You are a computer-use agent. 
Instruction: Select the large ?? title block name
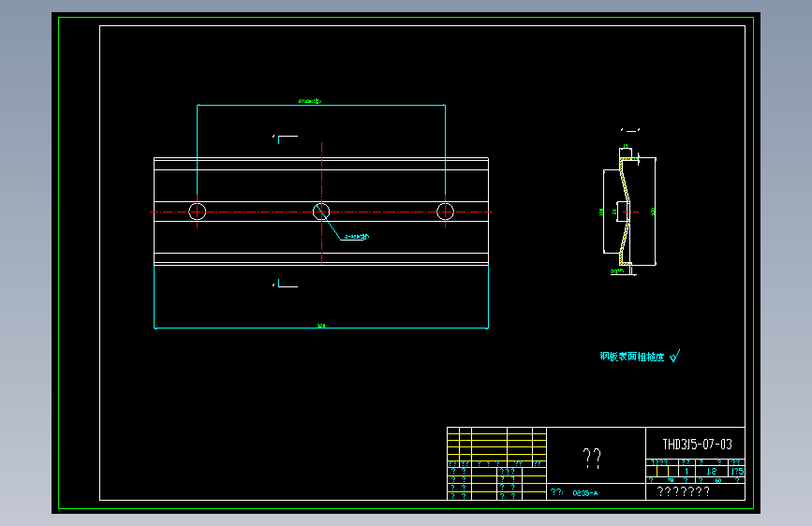[592, 459]
